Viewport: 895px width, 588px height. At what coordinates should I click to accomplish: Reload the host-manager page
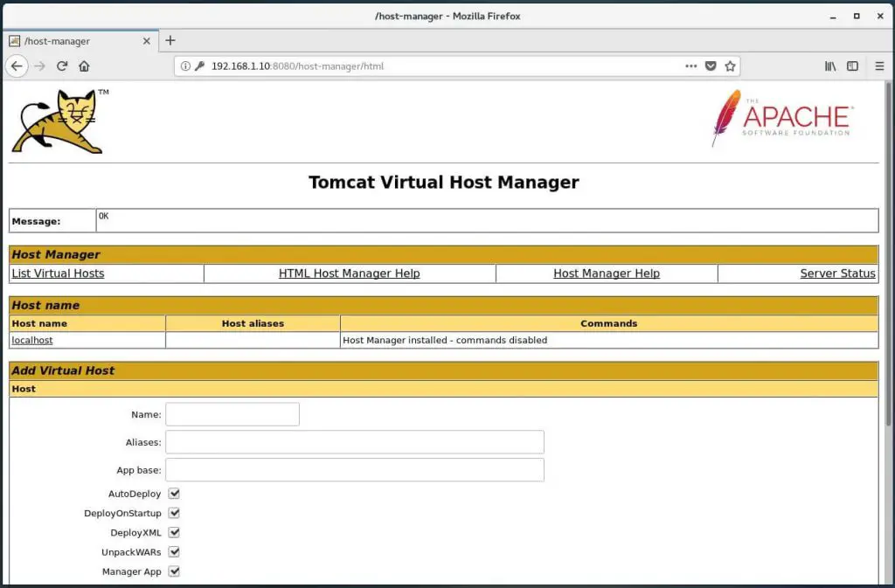(62, 66)
